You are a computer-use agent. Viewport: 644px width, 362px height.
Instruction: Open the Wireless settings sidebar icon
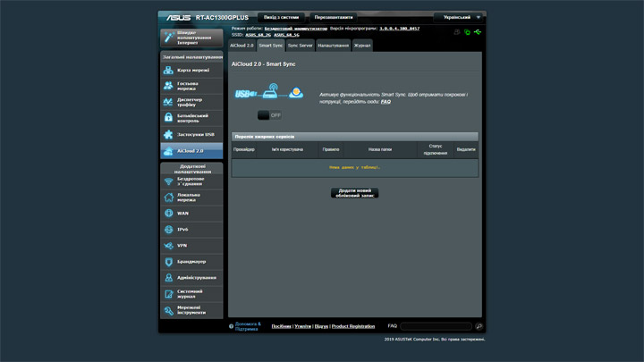168,181
